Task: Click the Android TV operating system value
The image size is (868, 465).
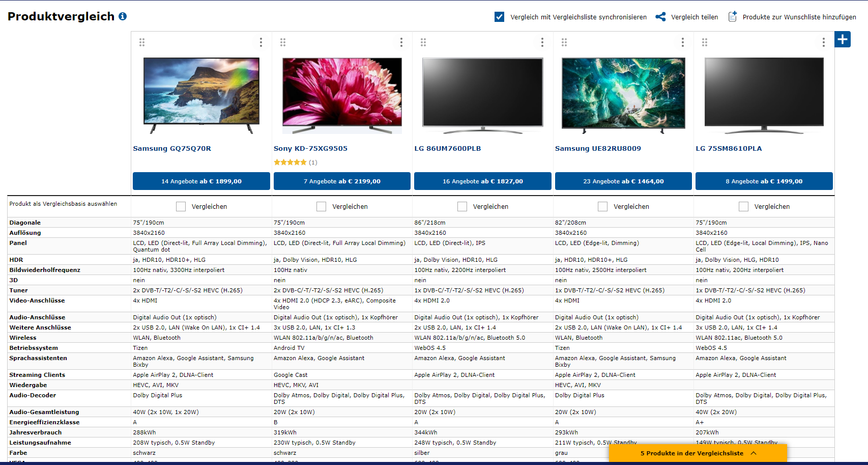Action: (289, 348)
